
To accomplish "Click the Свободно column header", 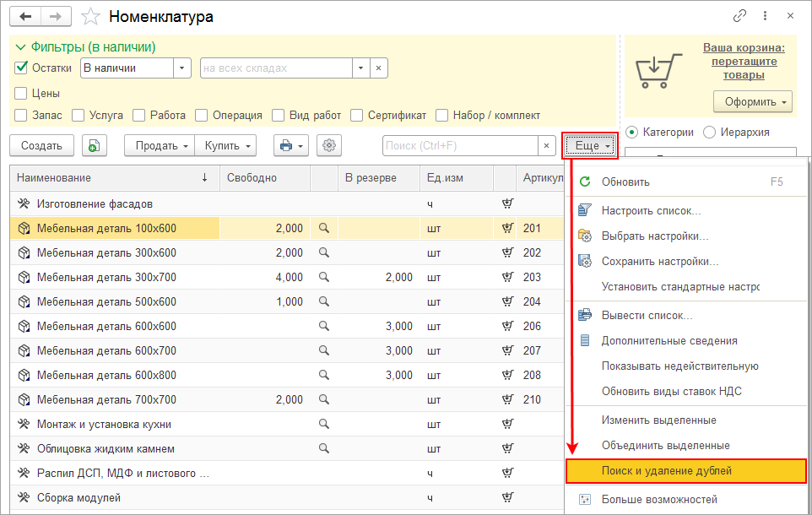I will [265, 177].
